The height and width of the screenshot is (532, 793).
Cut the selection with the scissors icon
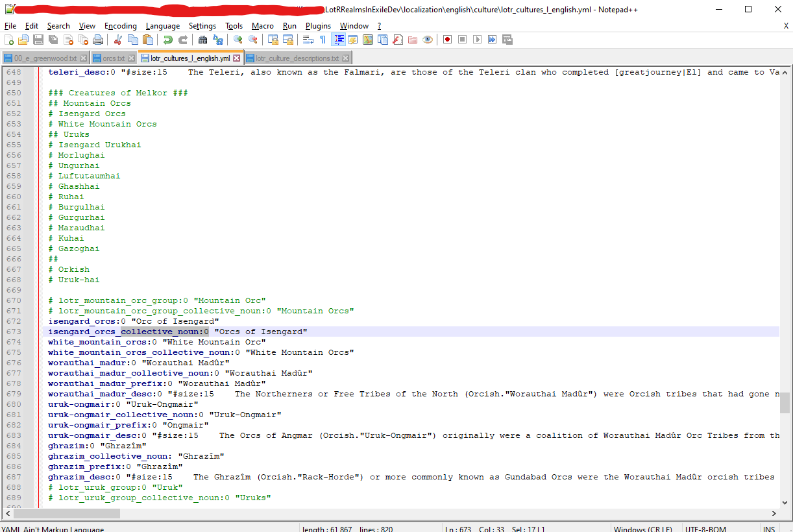click(x=117, y=40)
